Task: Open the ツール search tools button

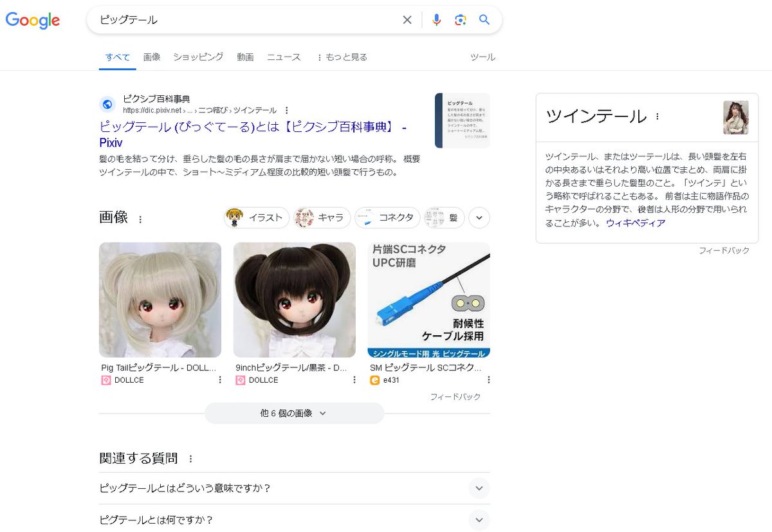Action: point(482,57)
